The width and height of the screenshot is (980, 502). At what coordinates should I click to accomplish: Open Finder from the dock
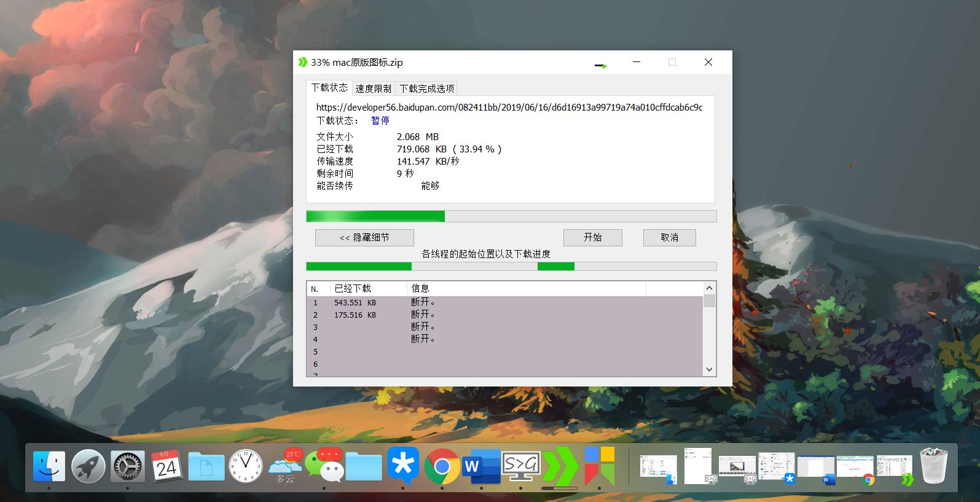(49, 466)
